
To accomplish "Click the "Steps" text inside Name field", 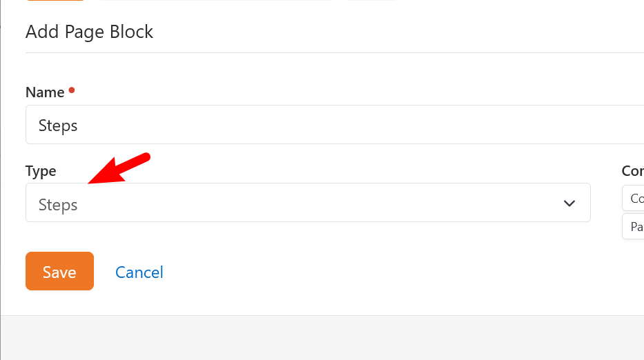I will (58, 126).
